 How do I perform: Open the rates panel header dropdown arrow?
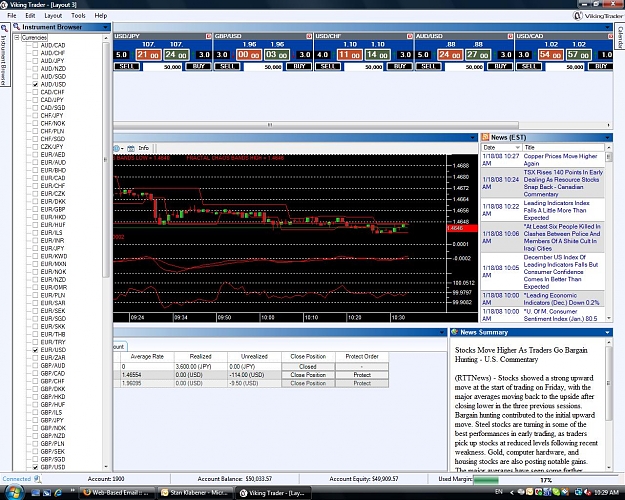pyautogui.click(x=608, y=27)
